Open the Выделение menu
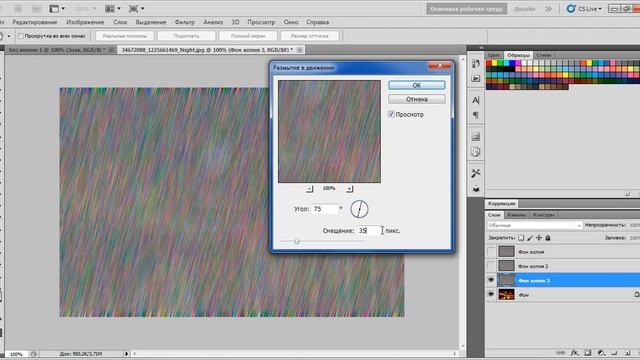640x360 pixels. 151,22
